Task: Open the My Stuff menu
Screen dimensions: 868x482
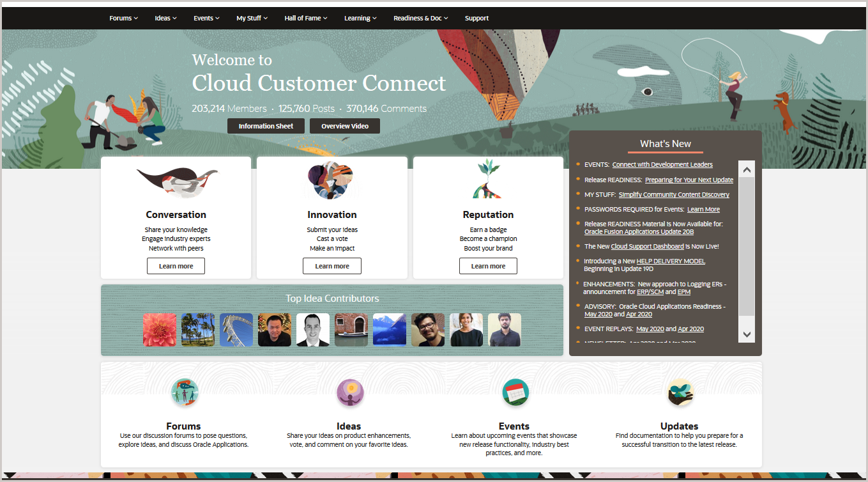Action: pyautogui.click(x=252, y=18)
